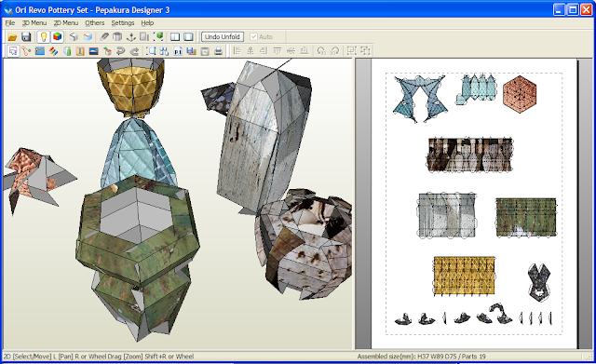This screenshot has height=364, width=596.
Task: Click the blue window panel icon, second toolbar
Action: [x=40, y=51]
